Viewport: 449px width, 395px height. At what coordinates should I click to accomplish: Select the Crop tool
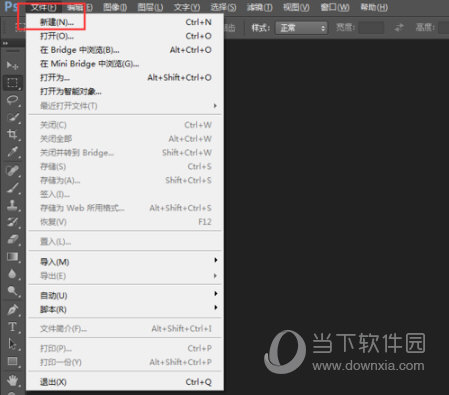pos(12,134)
